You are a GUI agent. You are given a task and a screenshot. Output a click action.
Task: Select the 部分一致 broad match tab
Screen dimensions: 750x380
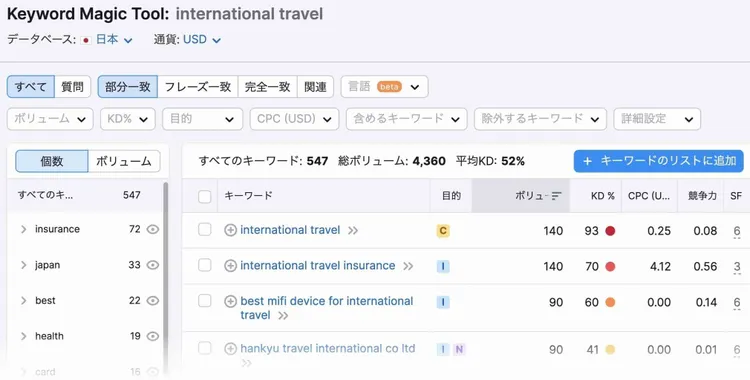pyautogui.click(x=128, y=87)
